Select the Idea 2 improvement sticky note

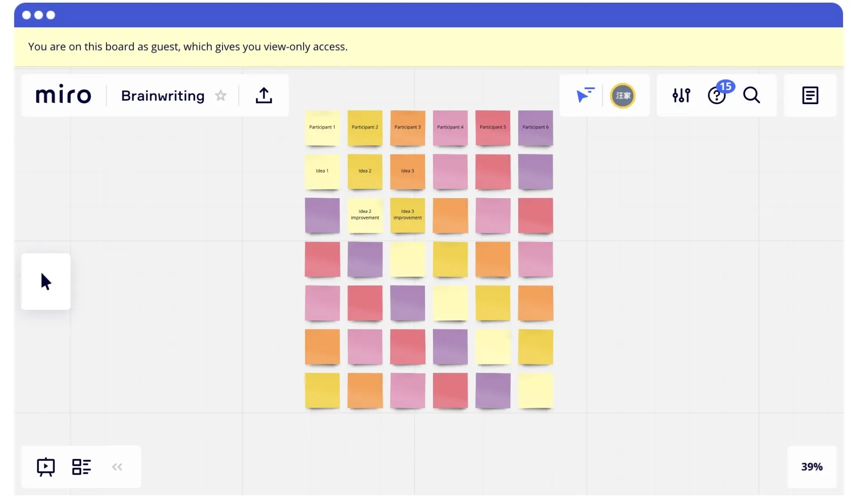(365, 215)
